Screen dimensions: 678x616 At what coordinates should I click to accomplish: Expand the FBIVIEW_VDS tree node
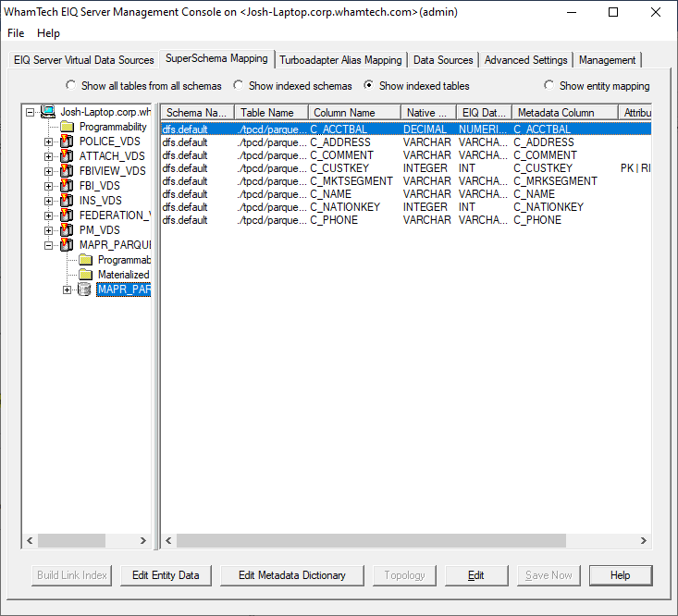pos(48,171)
